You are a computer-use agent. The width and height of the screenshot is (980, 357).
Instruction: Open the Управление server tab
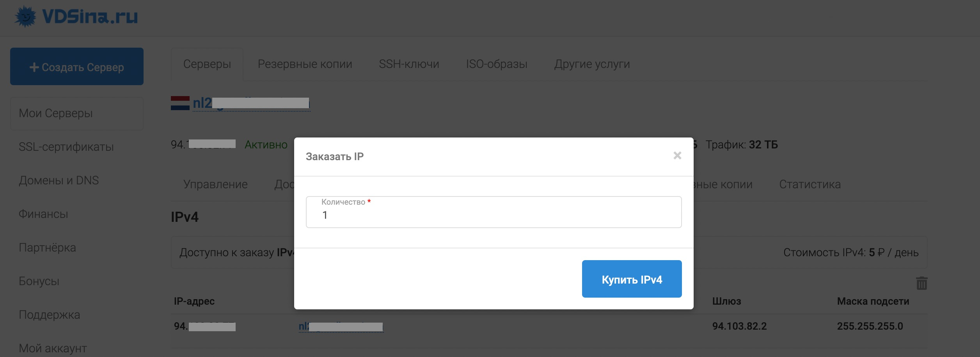point(215,184)
